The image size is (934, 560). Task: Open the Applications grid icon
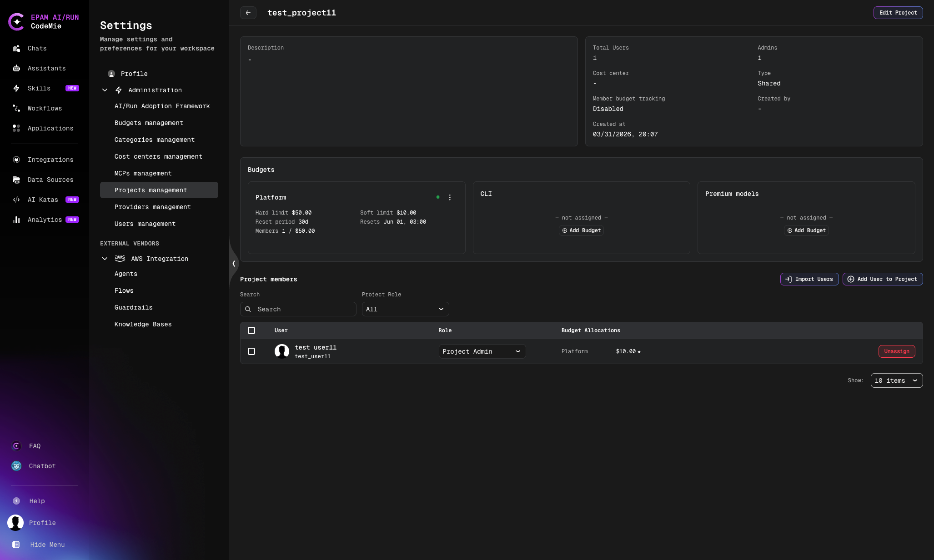point(16,128)
